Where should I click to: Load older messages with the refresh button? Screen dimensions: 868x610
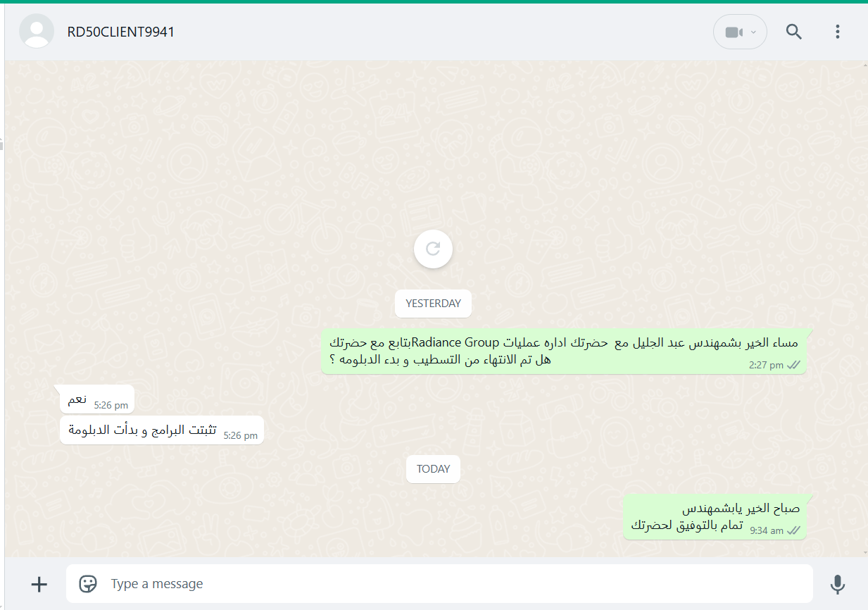coord(433,249)
